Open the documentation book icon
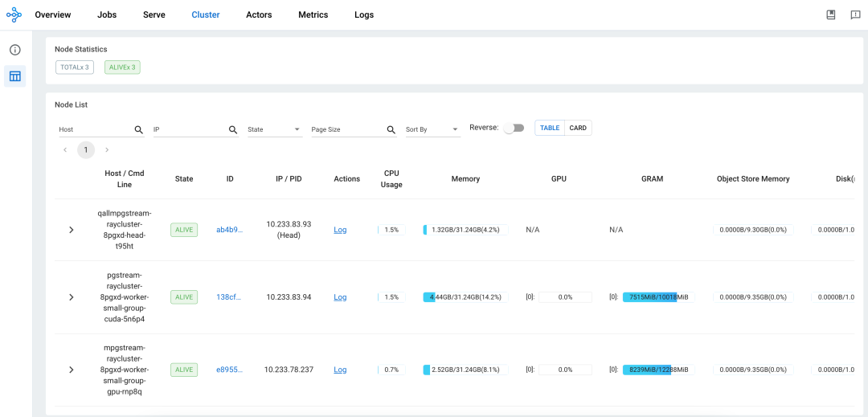The width and height of the screenshot is (868, 417). click(831, 15)
